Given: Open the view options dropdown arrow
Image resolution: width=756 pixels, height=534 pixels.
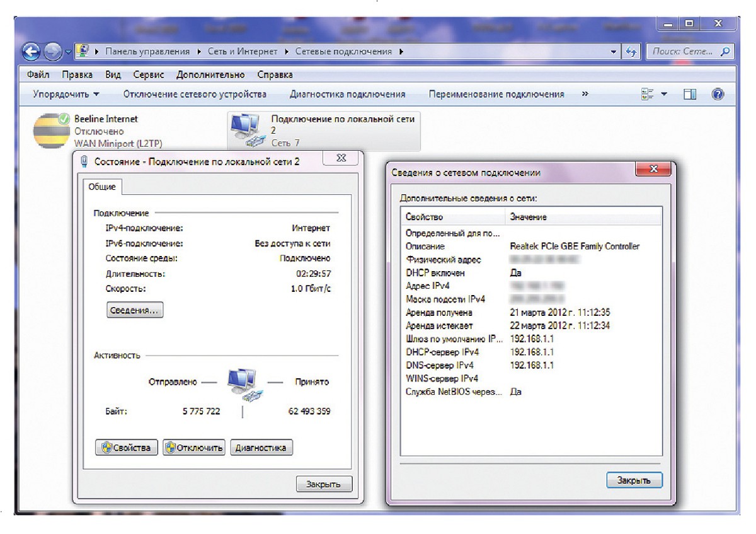Looking at the screenshot, I should pos(664,95).
